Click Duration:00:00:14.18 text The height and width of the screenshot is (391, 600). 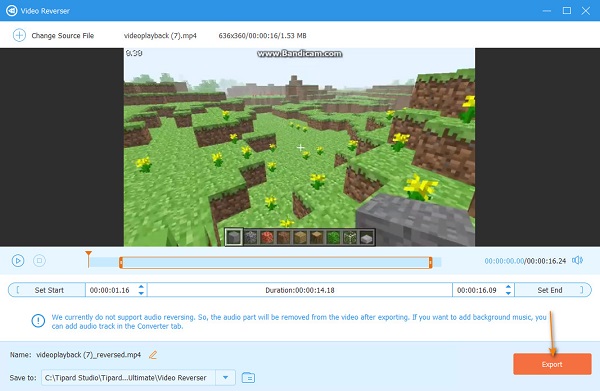coord(300,290)
